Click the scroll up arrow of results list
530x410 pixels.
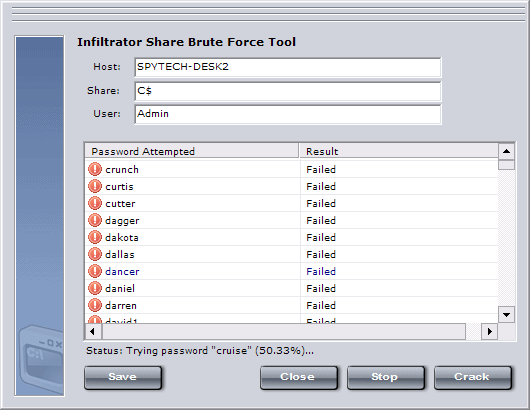pos(506,151)
